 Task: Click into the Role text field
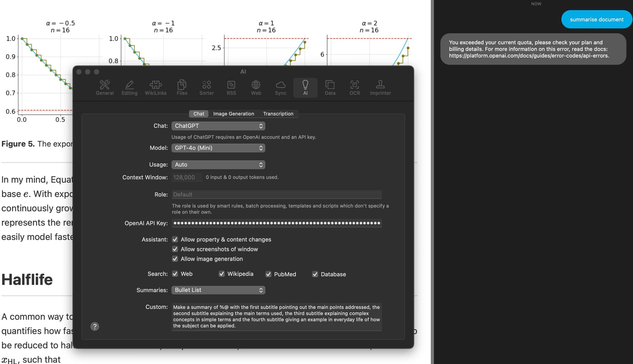tap(276, 195)
